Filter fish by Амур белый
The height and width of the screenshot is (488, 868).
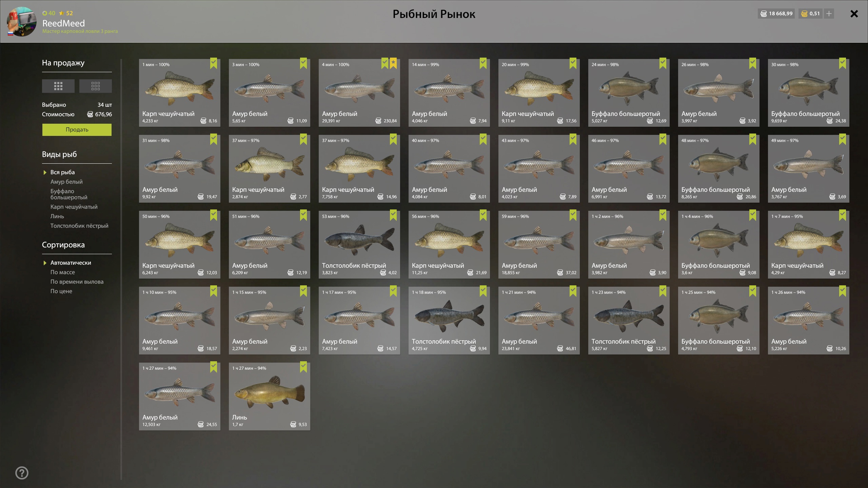(66, 182)
